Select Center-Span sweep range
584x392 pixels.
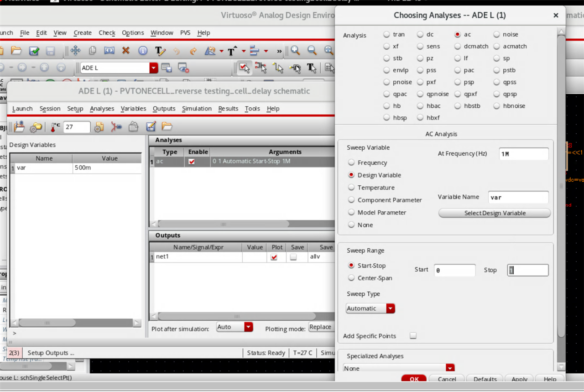pyautogui.click(x=351, y=278)
